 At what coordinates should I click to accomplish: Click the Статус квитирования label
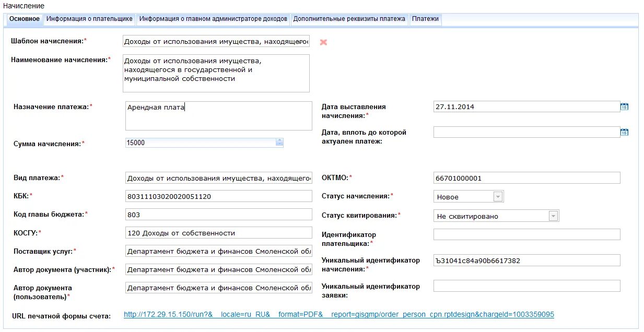pyautogui.click(x=361, y=215)
